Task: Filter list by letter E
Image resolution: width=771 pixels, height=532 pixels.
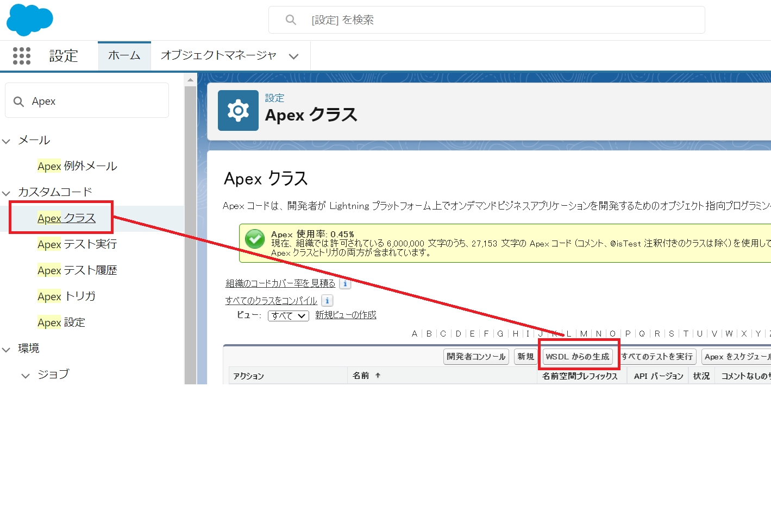Action: (x=472, y=334)
